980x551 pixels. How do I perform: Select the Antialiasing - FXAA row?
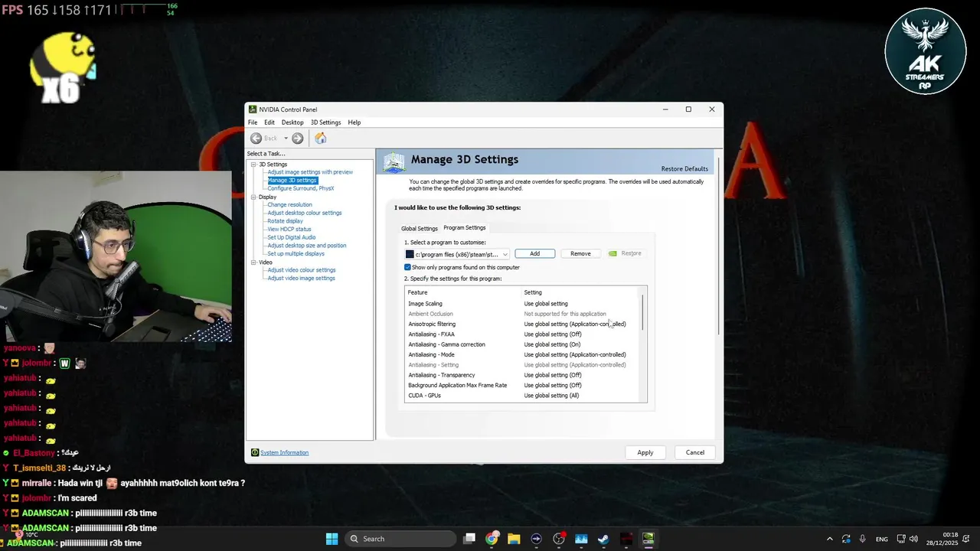[523, 334]
